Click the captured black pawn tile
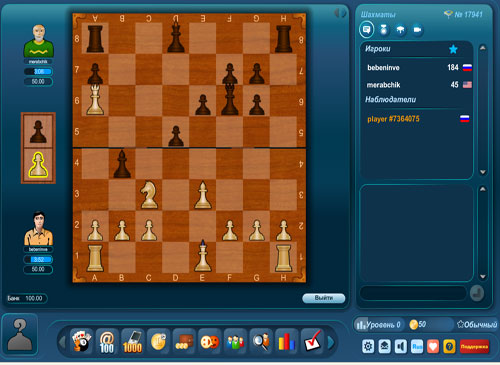The width and height of the screenshot is (500, 365). click(x=38, y=131)
